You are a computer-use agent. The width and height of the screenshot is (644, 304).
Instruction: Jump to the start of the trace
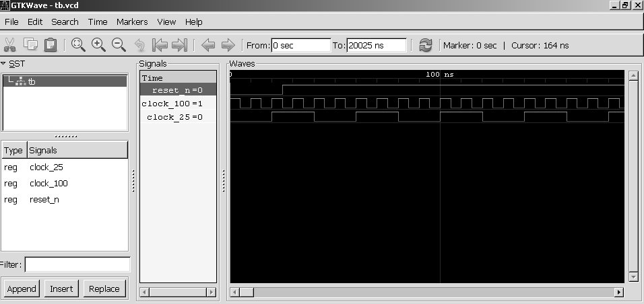(160, 45)
